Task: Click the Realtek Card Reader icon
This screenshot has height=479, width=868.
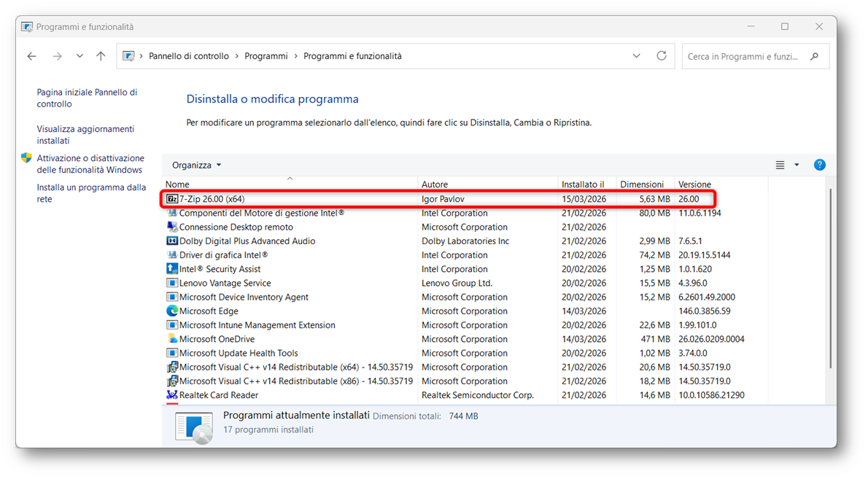Action: (172, 395)
